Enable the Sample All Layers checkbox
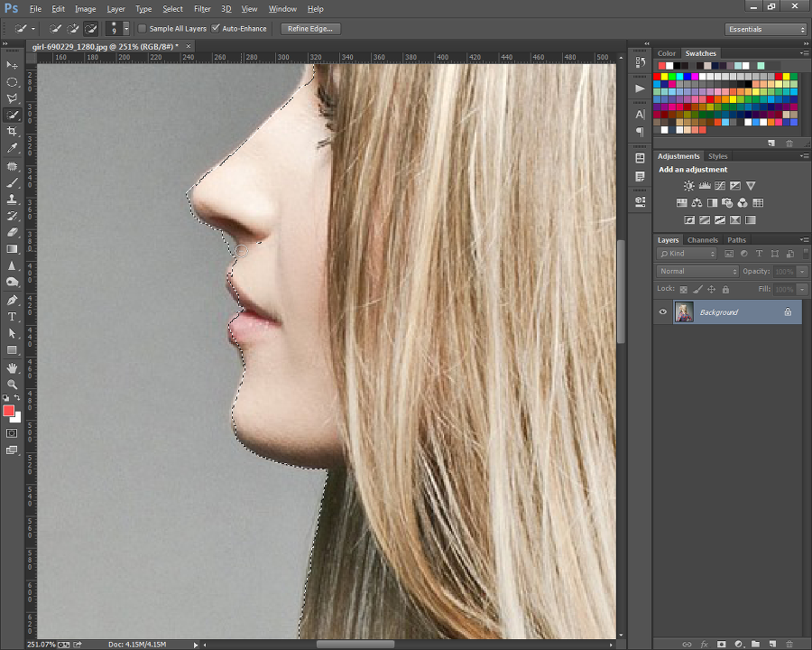The height and width of the screenshot is (650, 812). [x=143, y=29]
